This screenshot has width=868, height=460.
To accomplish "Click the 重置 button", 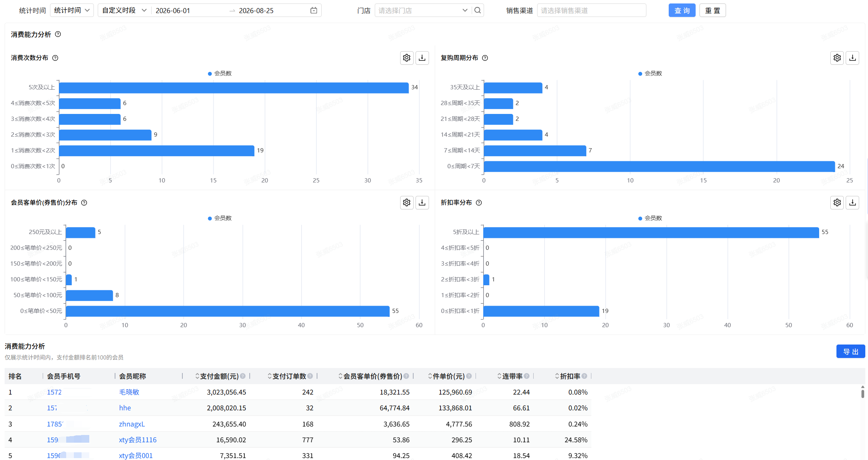I will pyautogui.click(x=713, y=10).
